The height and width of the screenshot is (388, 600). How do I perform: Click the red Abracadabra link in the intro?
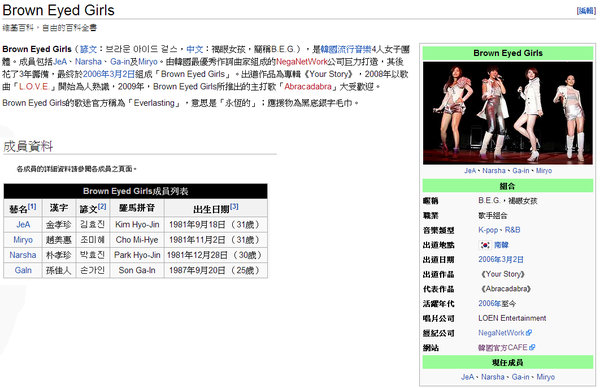coord(308,86)
